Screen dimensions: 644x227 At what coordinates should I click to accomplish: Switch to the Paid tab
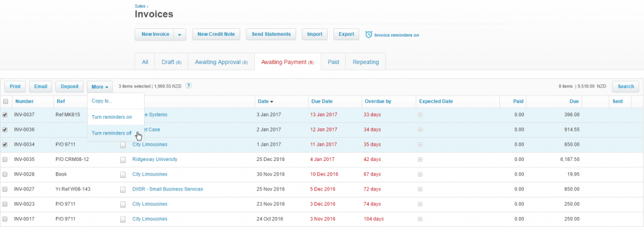pyautogui.click(x=333, y=62)
